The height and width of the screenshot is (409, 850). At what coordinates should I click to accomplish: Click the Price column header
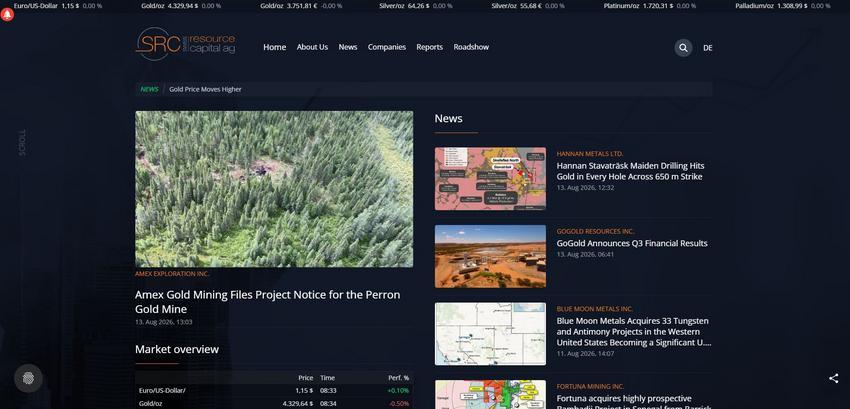[306, 378]
